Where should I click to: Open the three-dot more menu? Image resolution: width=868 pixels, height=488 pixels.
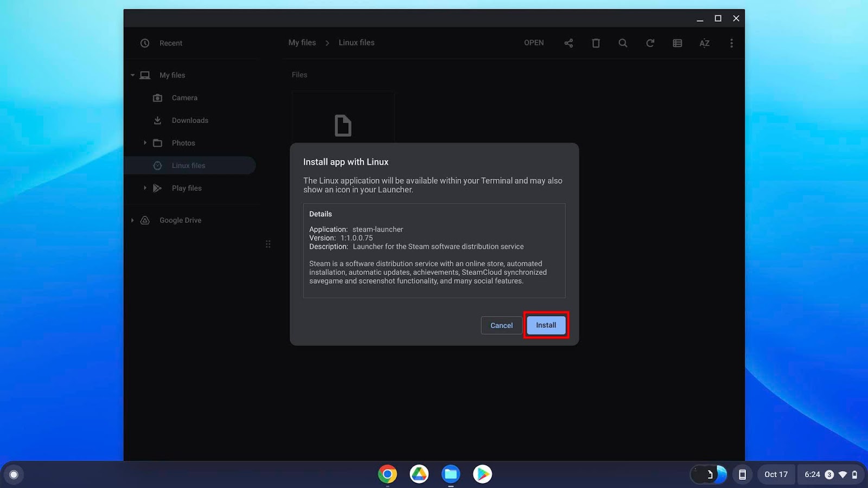coord(731,43)
